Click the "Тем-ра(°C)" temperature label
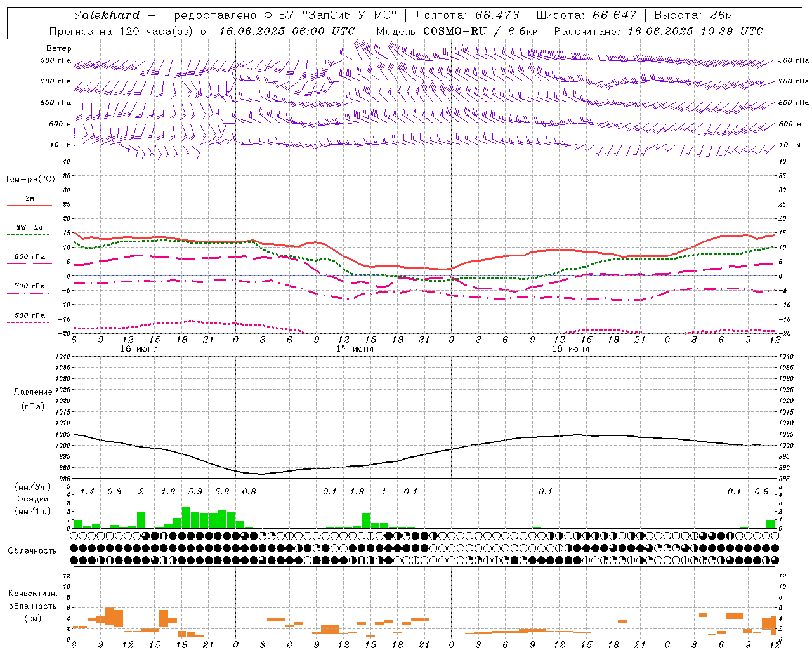 pyautogui.click(x=30, y=180)
